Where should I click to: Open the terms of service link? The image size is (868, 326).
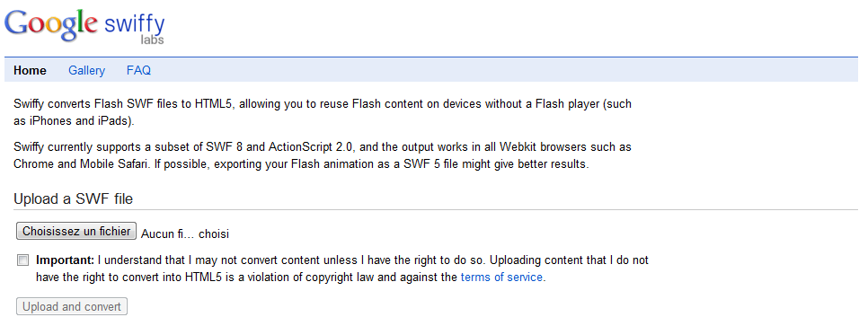pyautogui.click(x=501, y=277)
